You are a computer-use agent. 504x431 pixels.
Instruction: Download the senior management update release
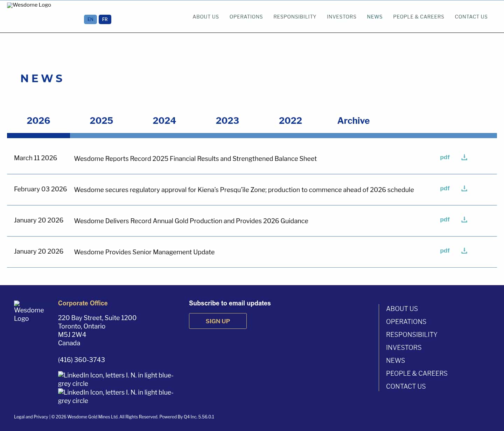tap(464, 250)
